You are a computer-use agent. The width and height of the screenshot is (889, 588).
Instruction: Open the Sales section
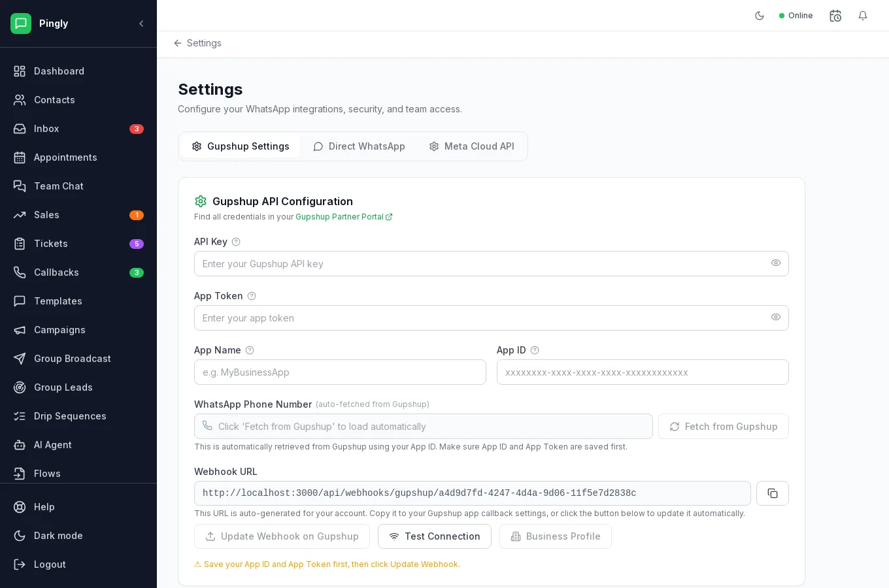click(78, 215)
